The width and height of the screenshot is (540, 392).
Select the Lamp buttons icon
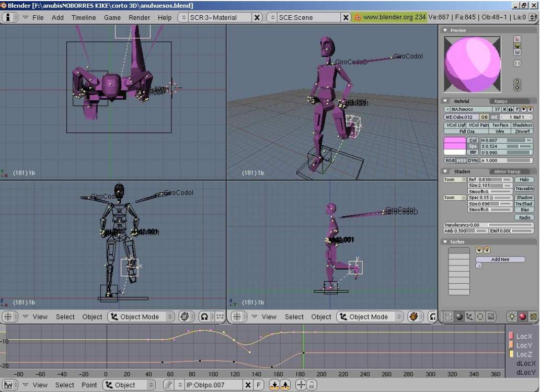511,316
